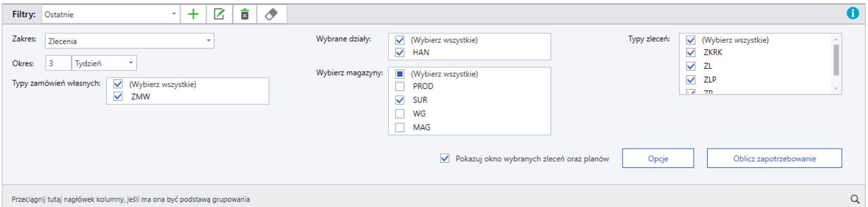Open the Filtry Ostatnie dropdown
Image resolution: width=868 pixels, height=207 pixels.
pyautogui.click(x=110, y=14)
